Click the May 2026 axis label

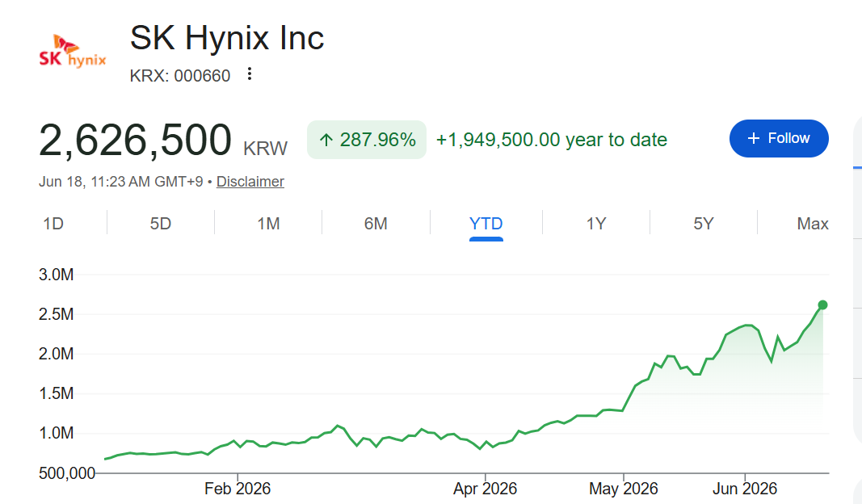pos(624,489)
